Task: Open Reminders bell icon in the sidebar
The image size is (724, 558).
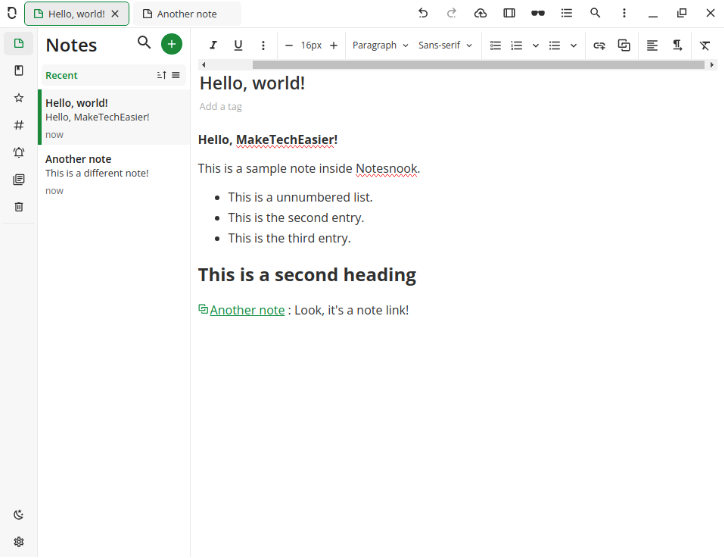Action: tap(18, 152)
